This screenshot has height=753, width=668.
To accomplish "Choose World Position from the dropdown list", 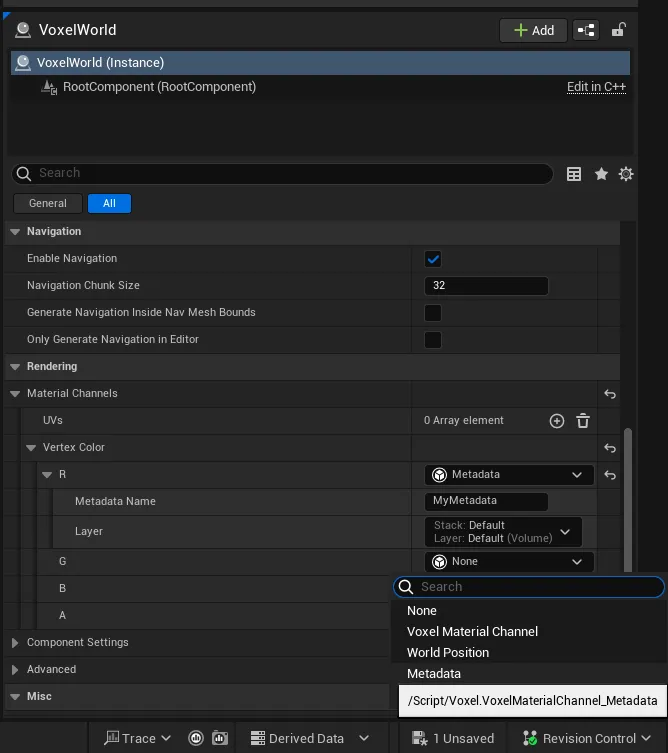I will [448, 652].
